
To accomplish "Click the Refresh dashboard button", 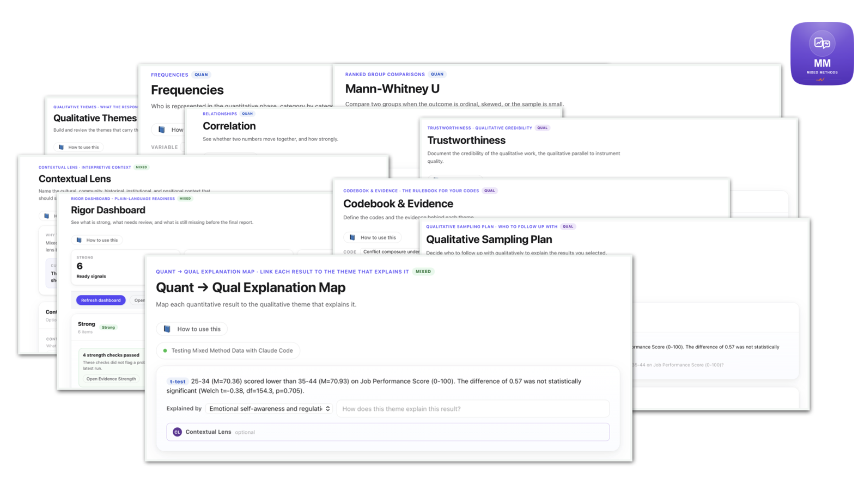I will point(101,300).
